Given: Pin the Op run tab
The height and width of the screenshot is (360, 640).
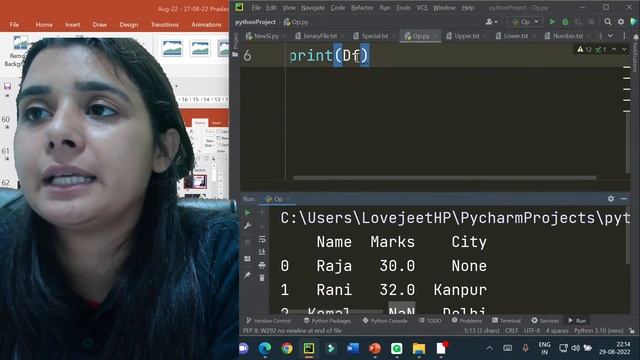Looking at the screenshot, I should tap(247, 276).
